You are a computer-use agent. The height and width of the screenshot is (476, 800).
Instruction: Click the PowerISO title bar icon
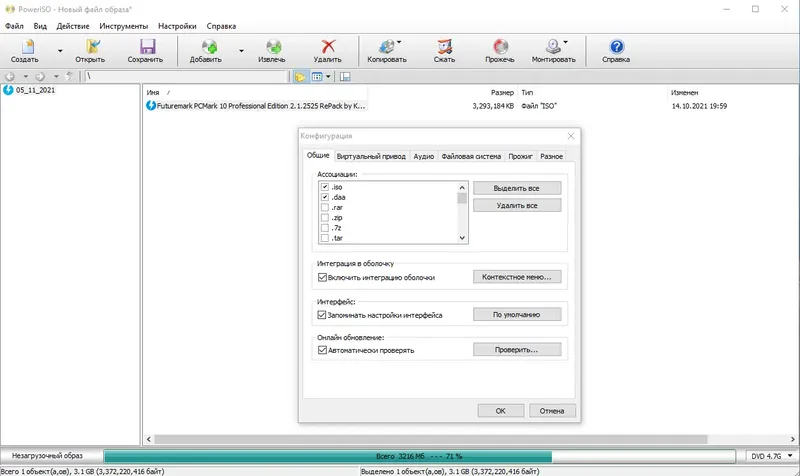[x=10, y=9]
